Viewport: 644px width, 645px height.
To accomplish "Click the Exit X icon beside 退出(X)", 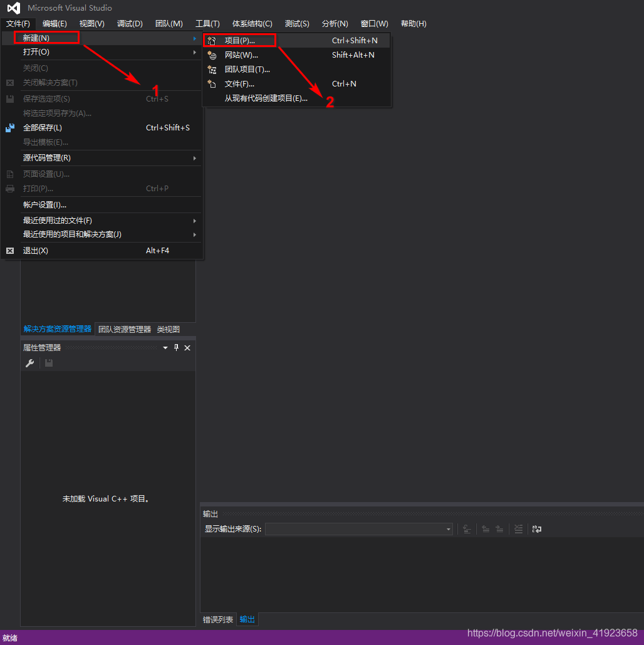I will [x=10, y=251].
